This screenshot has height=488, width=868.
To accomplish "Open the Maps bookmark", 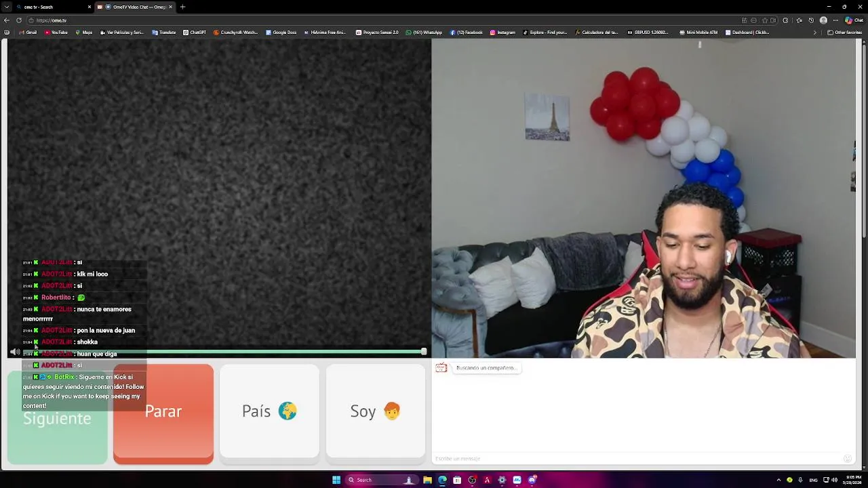I will tap(83, 32).
